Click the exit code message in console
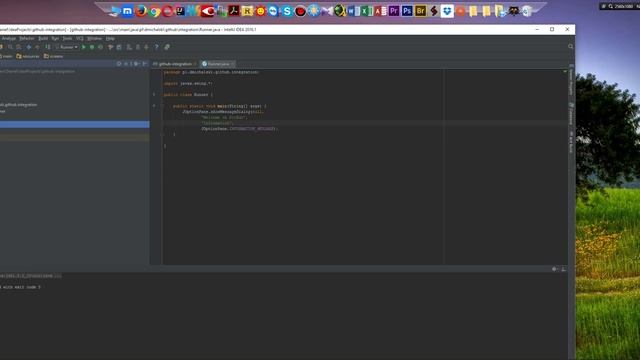The width and height of the screenshot is (640, 360). [x=20, y=287]
